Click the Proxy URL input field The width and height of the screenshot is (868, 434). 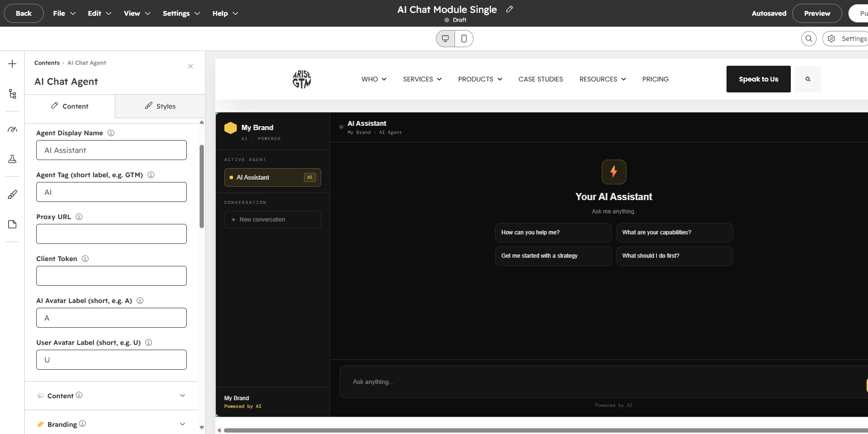point(111,234)
